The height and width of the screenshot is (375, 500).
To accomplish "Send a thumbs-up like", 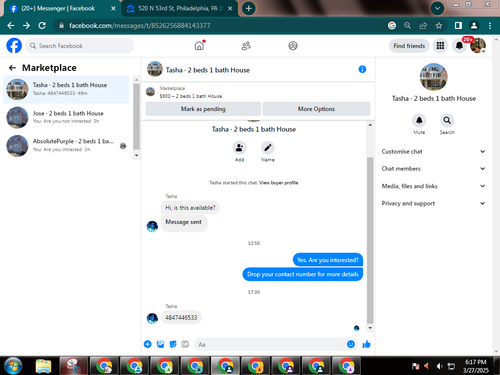I will (x=366, y=344).
